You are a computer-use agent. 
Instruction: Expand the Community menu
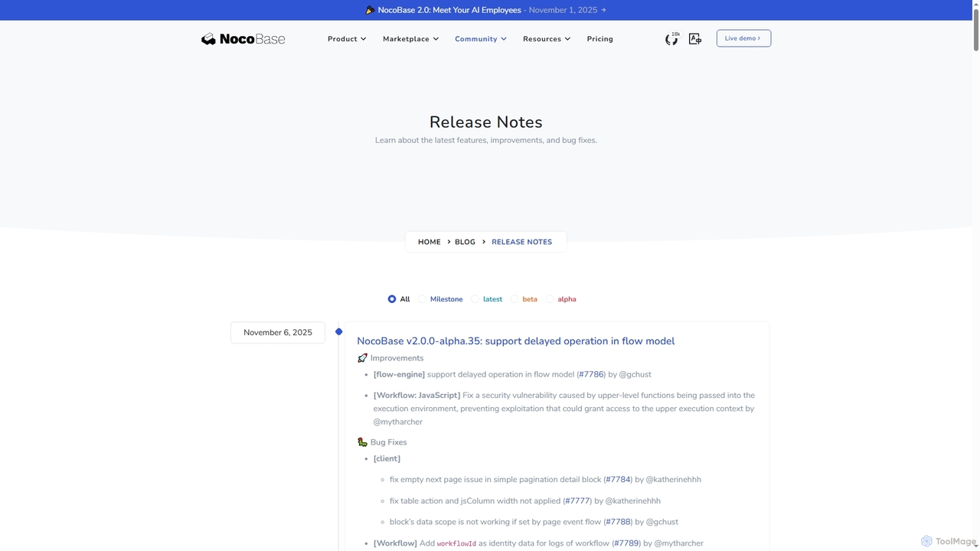click(x=481, y=39)
